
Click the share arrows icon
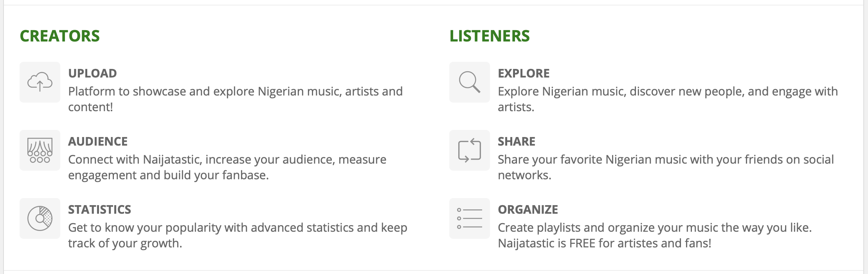[x=470, y=150]
